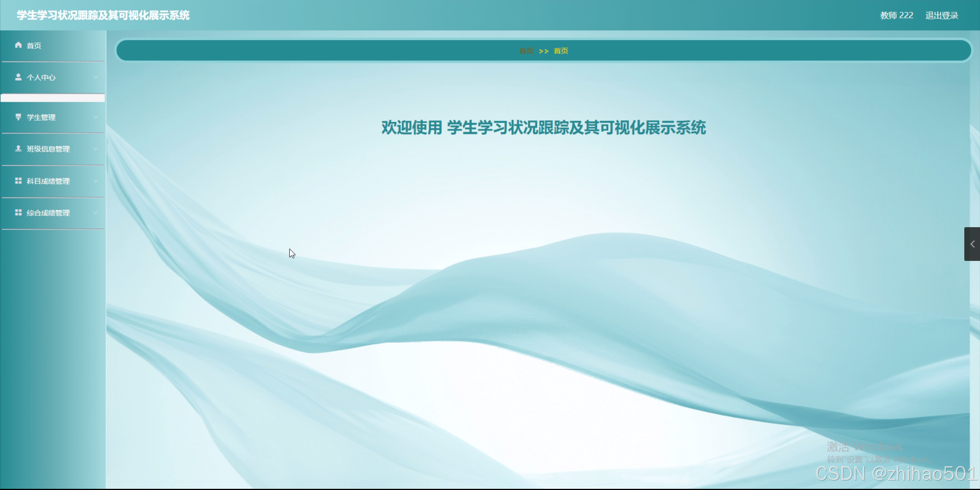Expand 综合成绩管理 with its chevron arrow
The image size is (980, 490).
(95, 213)
